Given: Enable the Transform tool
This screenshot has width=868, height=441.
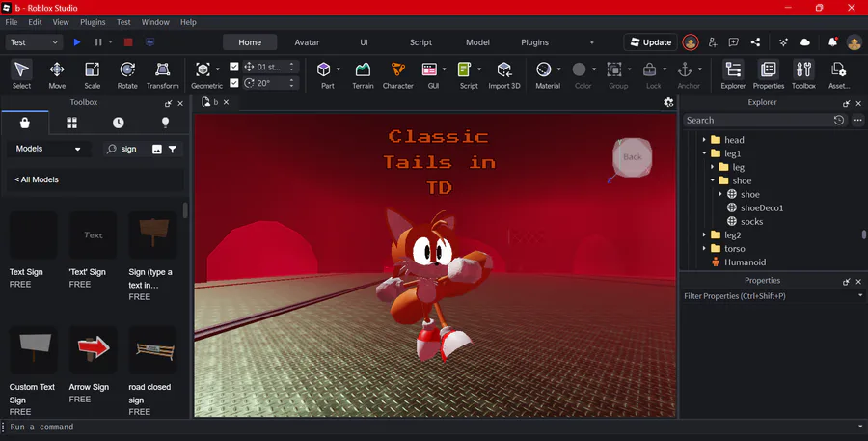Looking at the screenshot, I should pyautogui.click(x=163, y=74).
